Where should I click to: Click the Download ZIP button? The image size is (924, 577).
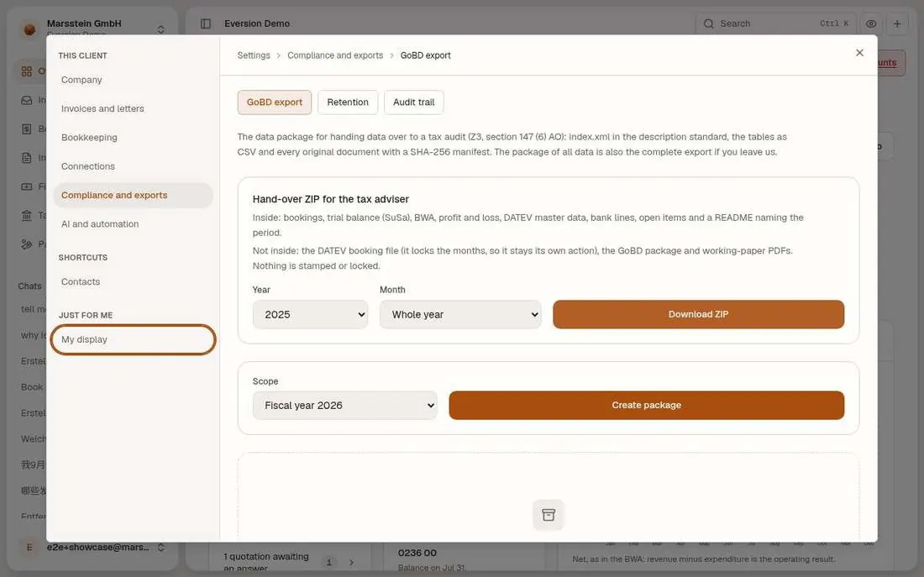(698, 314)
